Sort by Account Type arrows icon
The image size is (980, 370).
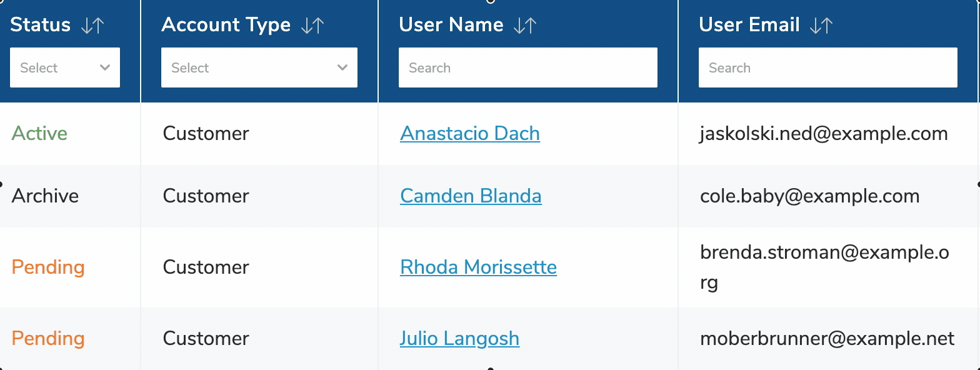coord(312,25)
